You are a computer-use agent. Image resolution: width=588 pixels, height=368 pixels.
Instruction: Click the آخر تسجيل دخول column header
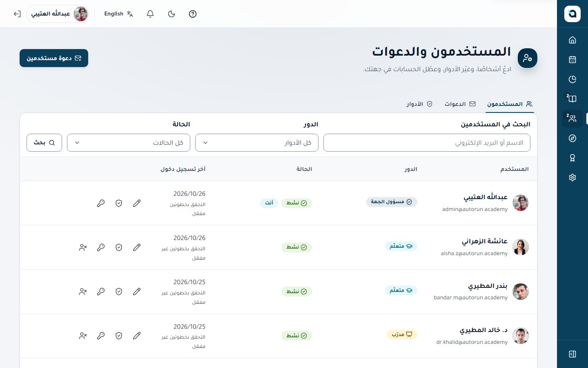click(183, 169)
